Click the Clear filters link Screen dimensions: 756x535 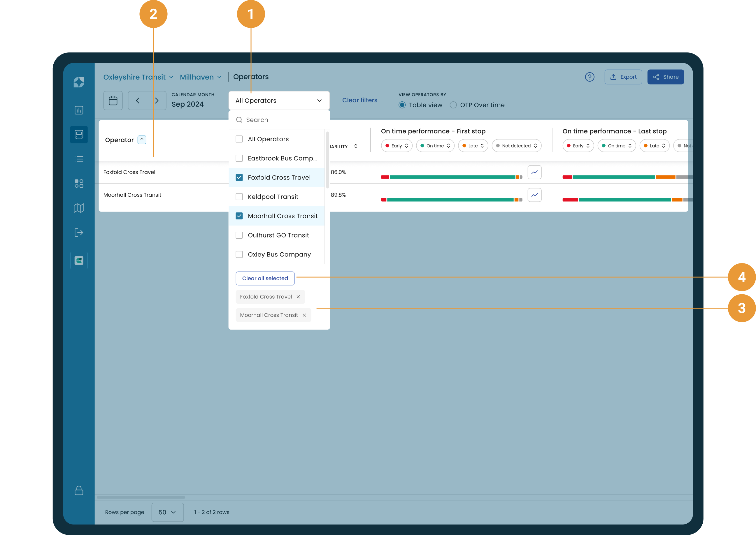click(x=359, y=100)
